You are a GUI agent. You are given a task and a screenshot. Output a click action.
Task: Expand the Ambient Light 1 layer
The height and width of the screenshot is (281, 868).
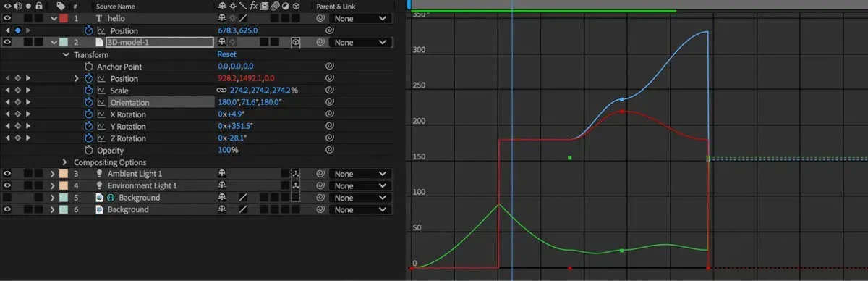pos(53,174)
